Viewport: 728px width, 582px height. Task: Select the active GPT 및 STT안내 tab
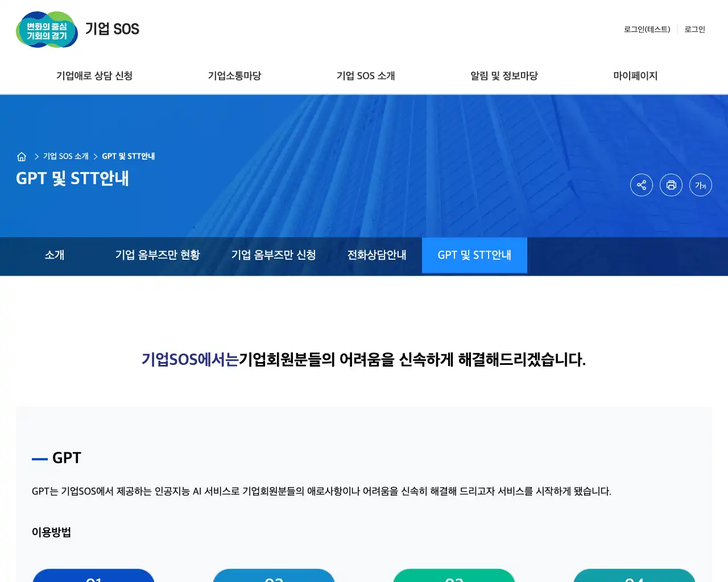(474, 255)
